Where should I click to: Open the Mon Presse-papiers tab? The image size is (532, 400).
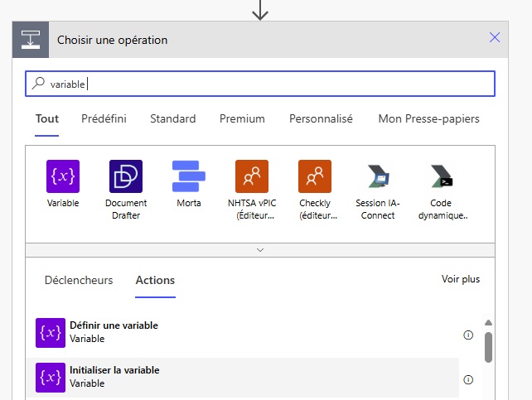[428, 119]
